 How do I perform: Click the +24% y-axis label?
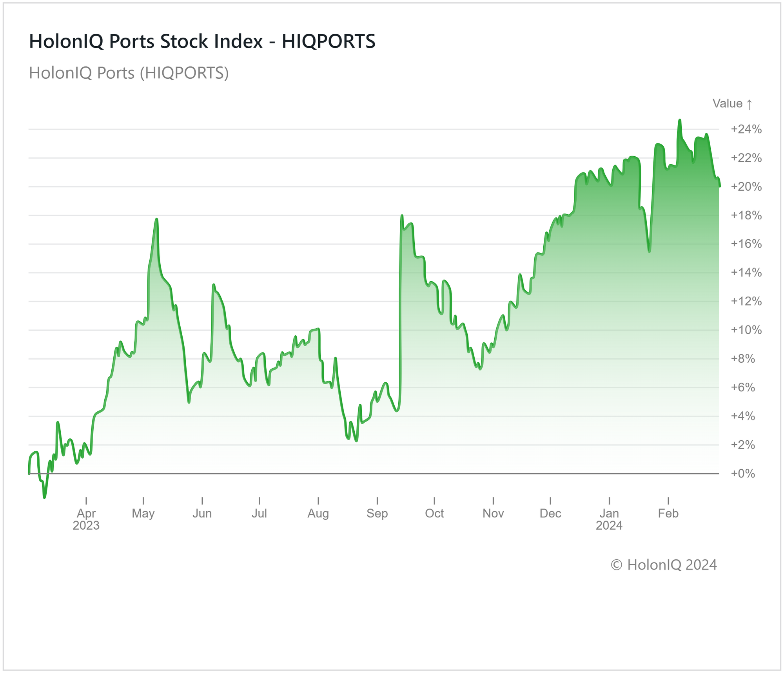point(746,129)
